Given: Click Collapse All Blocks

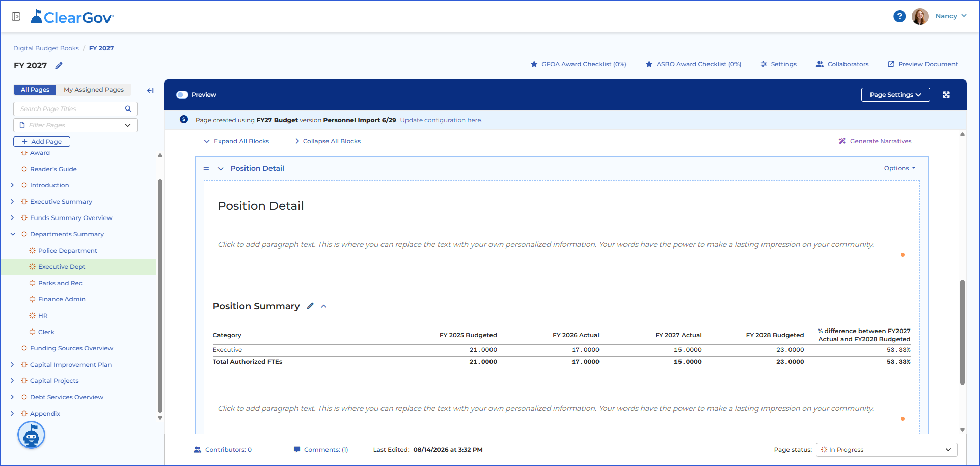Looking at the screenshot, I should coord(328,141).
